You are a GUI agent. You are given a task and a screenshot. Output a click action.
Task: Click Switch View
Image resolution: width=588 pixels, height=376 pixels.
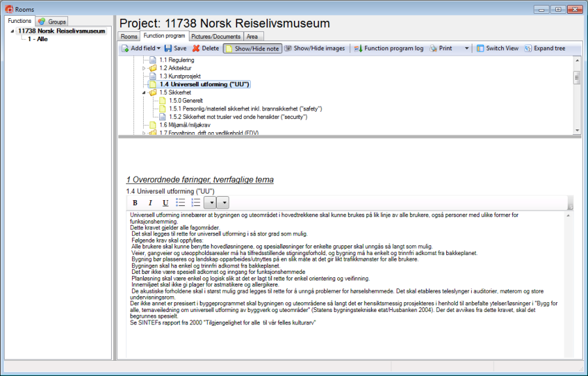(498, 48)
